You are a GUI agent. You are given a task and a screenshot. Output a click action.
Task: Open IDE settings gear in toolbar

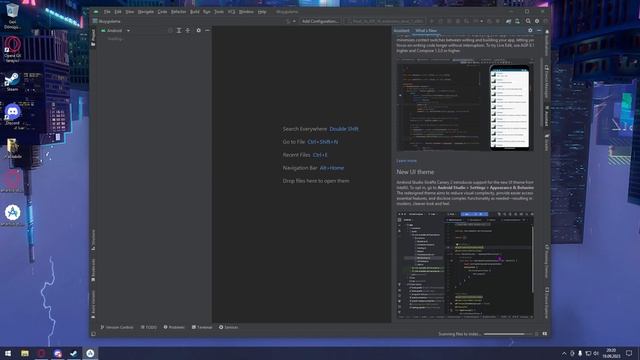537,21
